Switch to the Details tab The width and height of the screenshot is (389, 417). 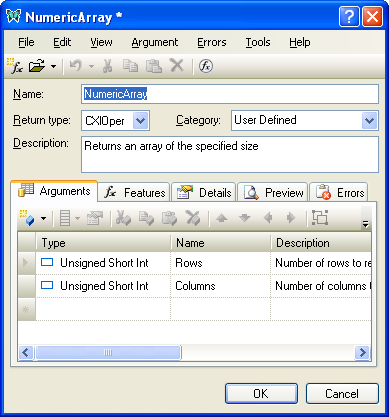tap(204, 193)
